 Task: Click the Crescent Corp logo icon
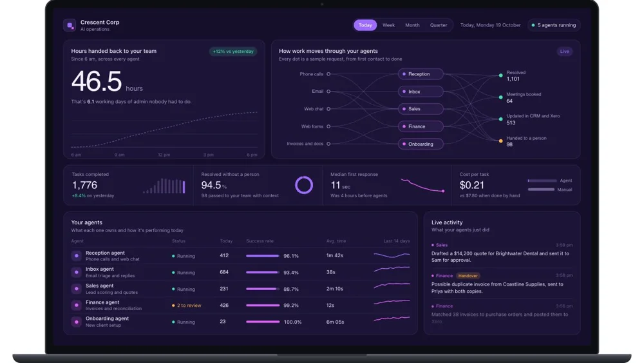point(70,25)
